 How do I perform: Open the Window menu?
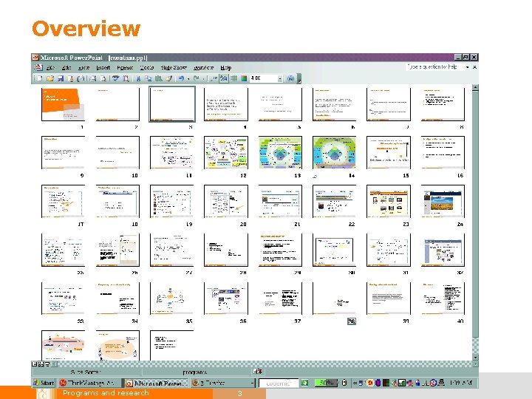tap(204, 67)
